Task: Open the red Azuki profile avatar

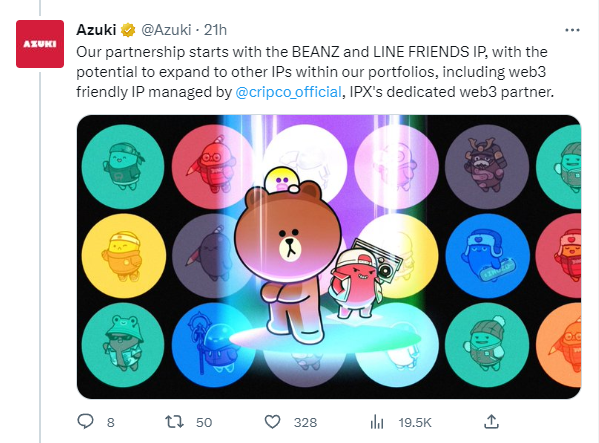Action: point(40,44)
